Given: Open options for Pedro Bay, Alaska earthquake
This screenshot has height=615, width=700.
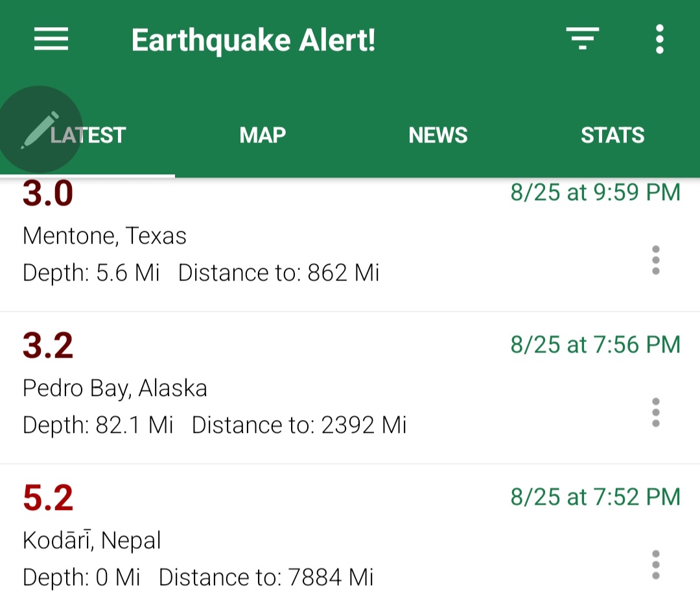Looking at the screenshot, I should pyautogui.click(x=655, y=412).
